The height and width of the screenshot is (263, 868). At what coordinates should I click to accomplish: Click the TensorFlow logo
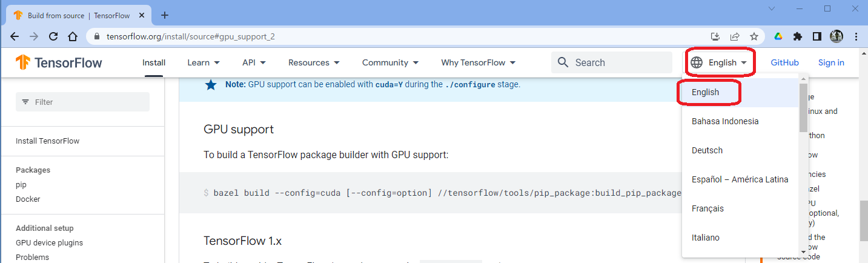pos(59,62)
